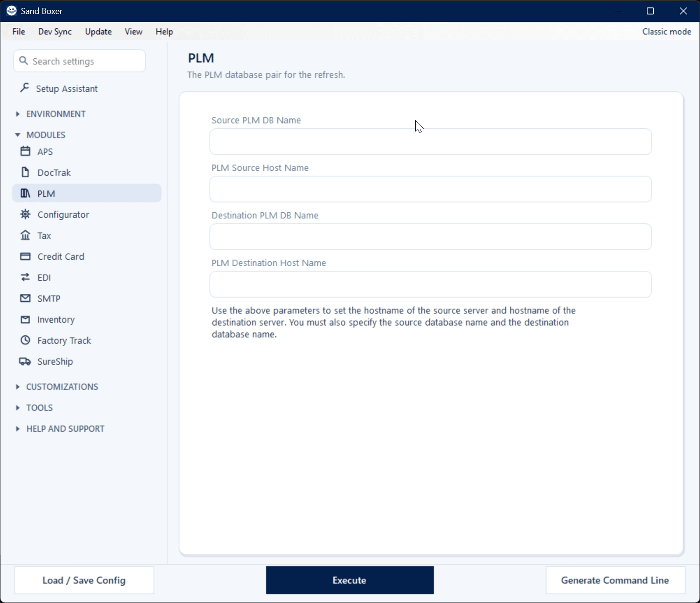Select the Credit Card icon
The height and width of the screenshot is (603, 700).
(x=25, y=256)
